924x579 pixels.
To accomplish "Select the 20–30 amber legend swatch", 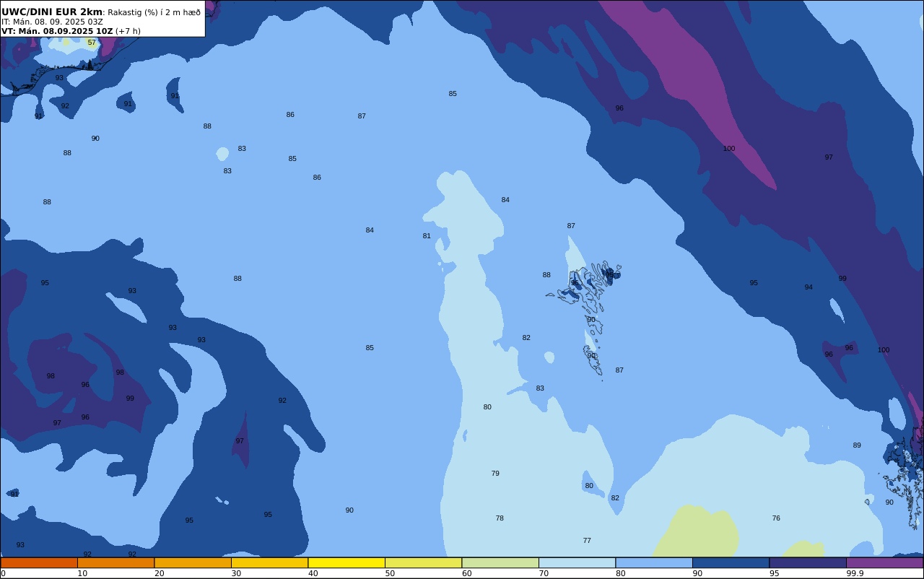I will tap(193, 562).
